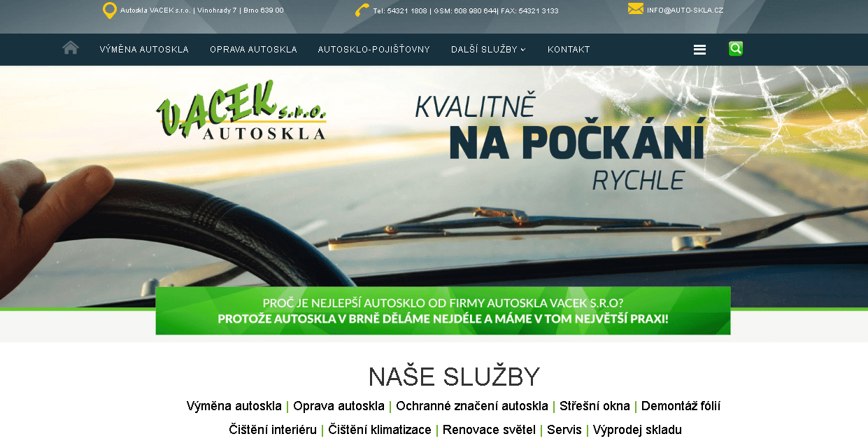The height and width of the screenshot is (448, 868).
Task: Click the VACEK s.r.o. Autoskla logo
Action: 241,110
